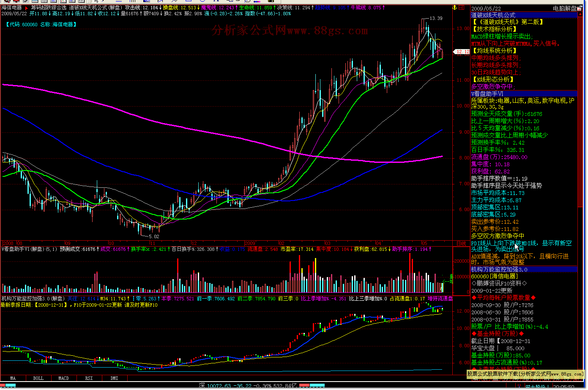Click the 机构万能监控加强3.0(解盘) panel title
Screen dimensions: 588x390
click(x=33, y=299)
